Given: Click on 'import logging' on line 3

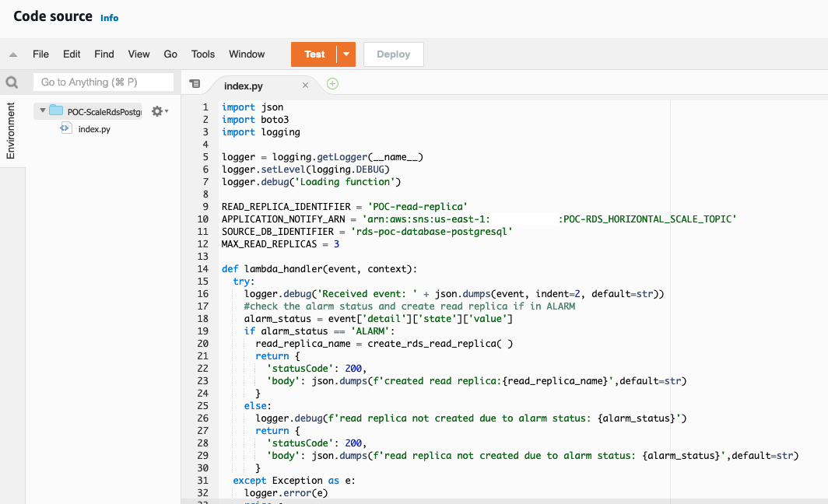Looking at the screenshot, I should point(261,132).
